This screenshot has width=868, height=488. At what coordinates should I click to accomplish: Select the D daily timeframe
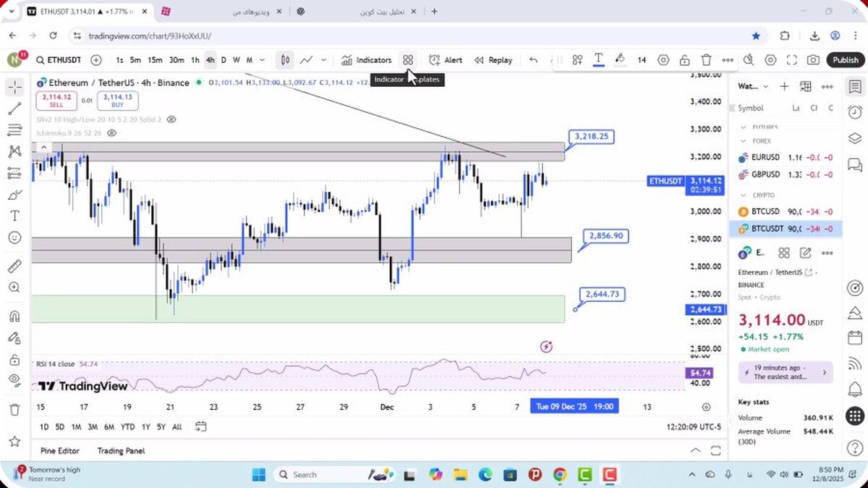coord(224,60)
